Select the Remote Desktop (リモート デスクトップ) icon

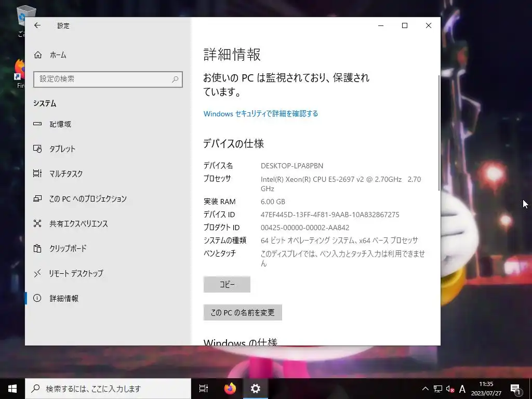click(37, 273)
